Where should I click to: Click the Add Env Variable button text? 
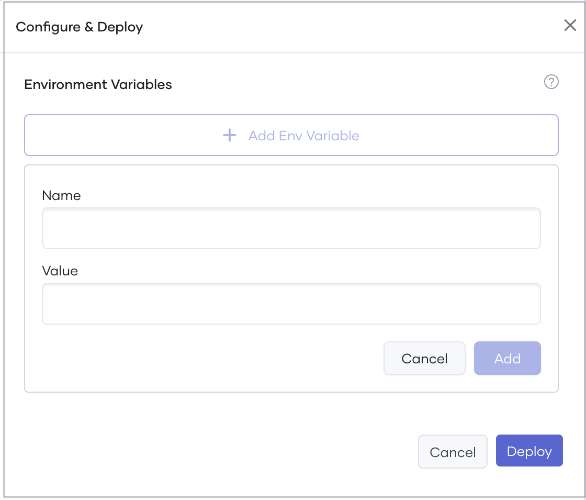[304, 136]
